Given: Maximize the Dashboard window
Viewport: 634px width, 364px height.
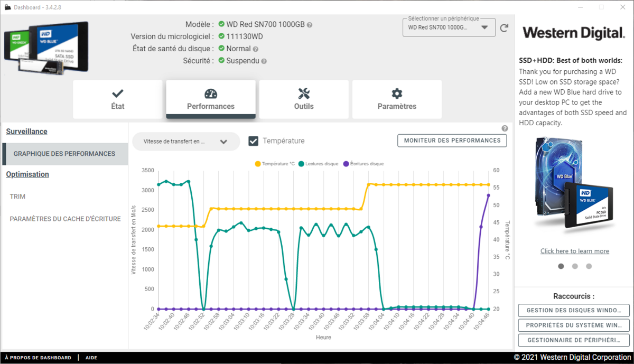Looking at the screenshot, I should pos(601,7).
